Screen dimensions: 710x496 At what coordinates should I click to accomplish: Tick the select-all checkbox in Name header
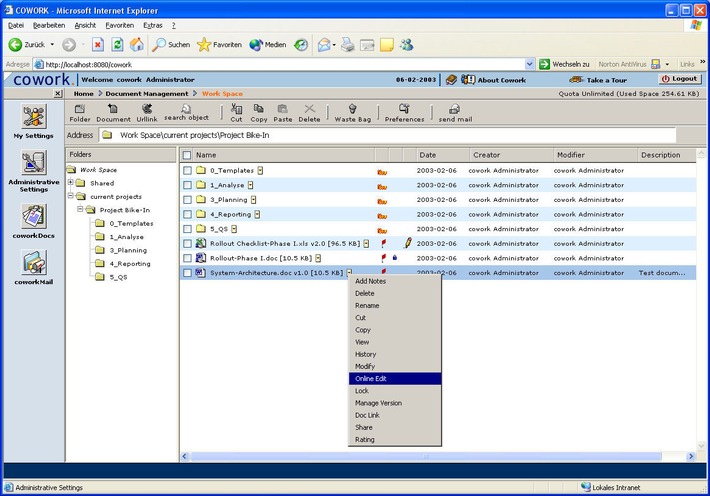187,155
